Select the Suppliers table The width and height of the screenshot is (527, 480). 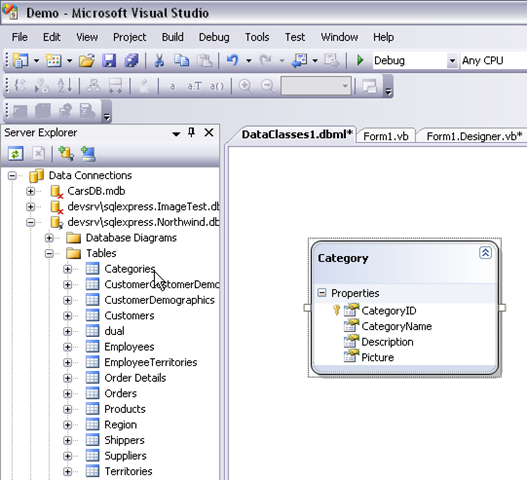(125, 455)
